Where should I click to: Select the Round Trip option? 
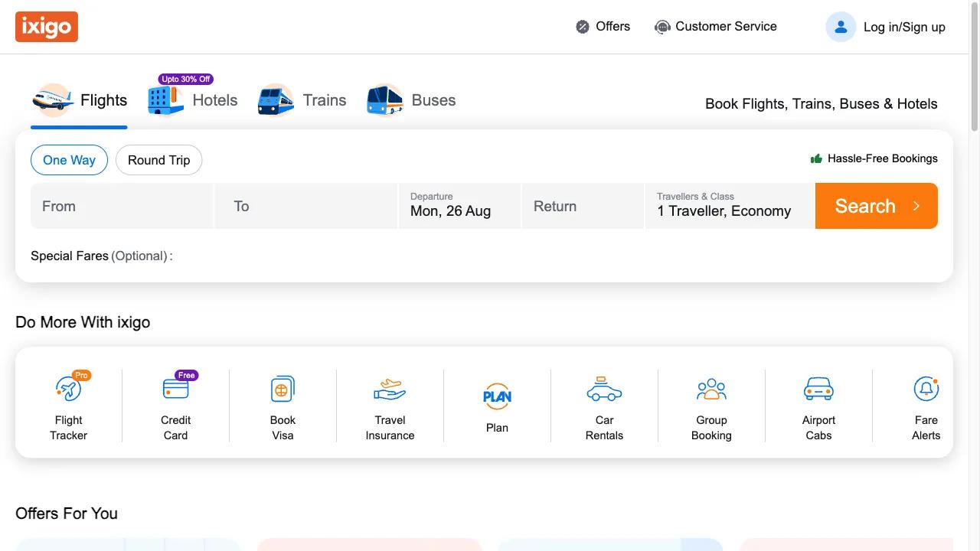(158, 160)
